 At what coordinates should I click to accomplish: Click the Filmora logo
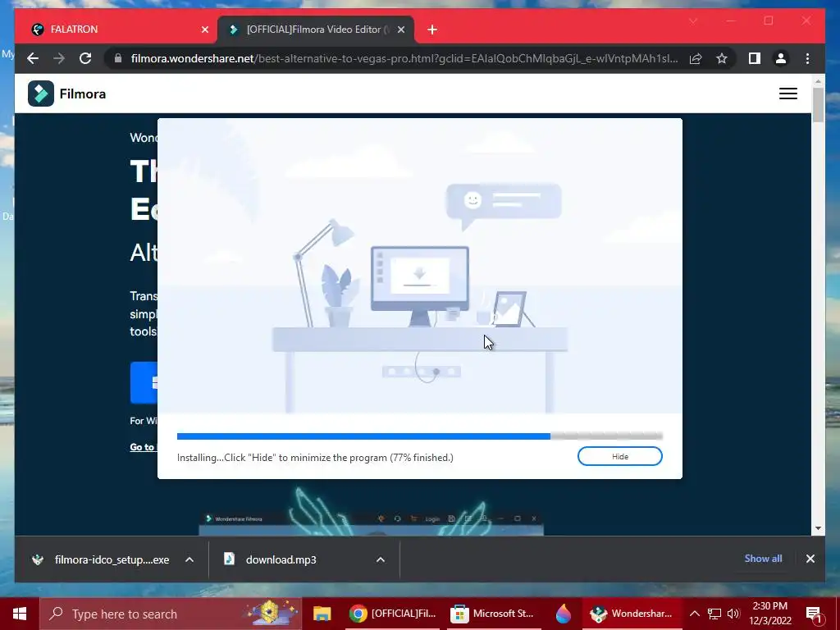[x=67, y=94]
